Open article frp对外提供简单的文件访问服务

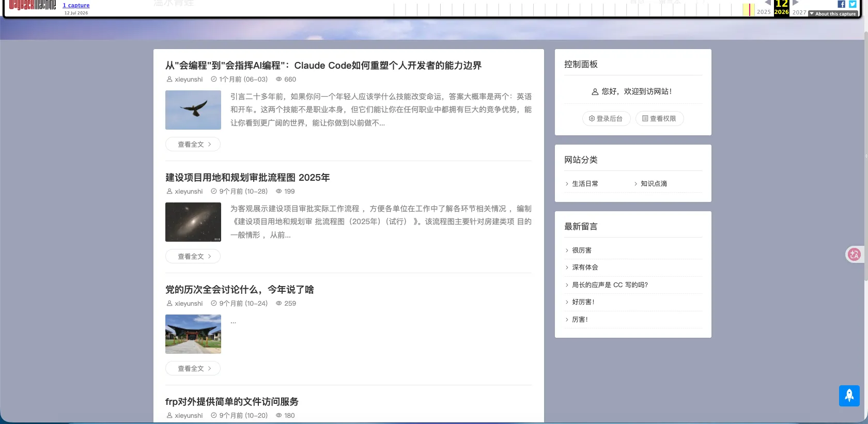coord(232,402)
